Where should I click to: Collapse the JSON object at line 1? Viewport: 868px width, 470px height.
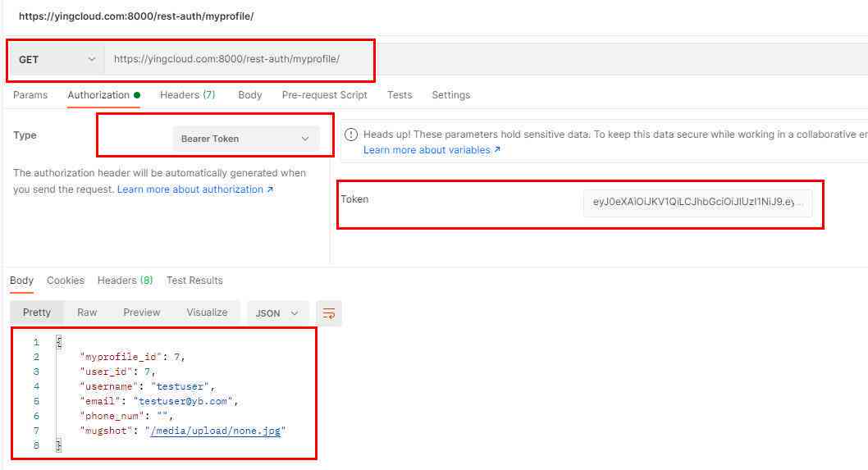[x=59, y=342]
